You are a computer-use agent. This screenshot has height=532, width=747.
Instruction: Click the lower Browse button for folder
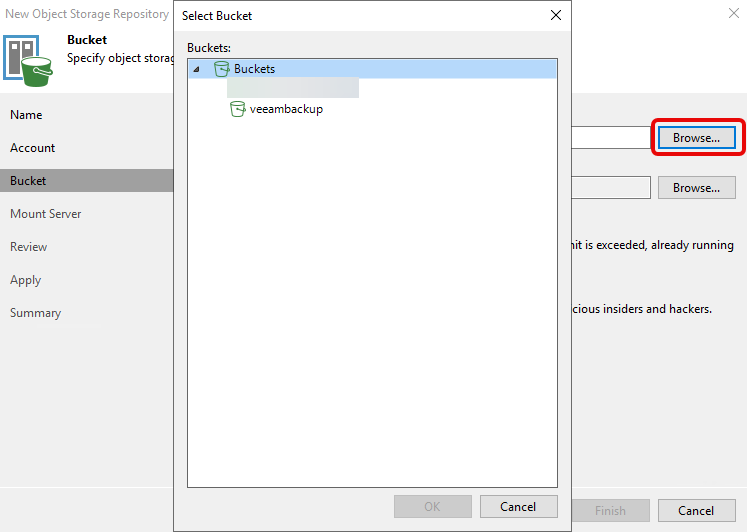[x=696, y=188]
